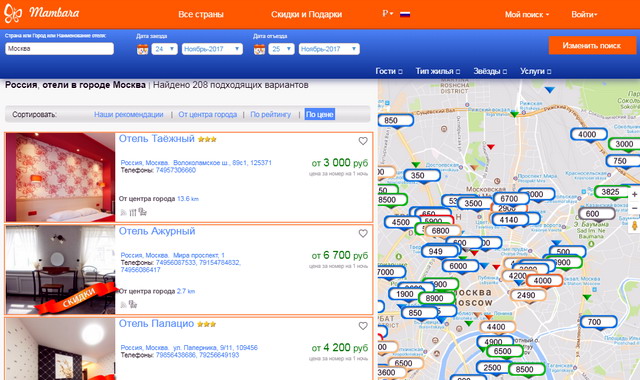
Task: Open the Услуги filter option
Action: point(536,71)
